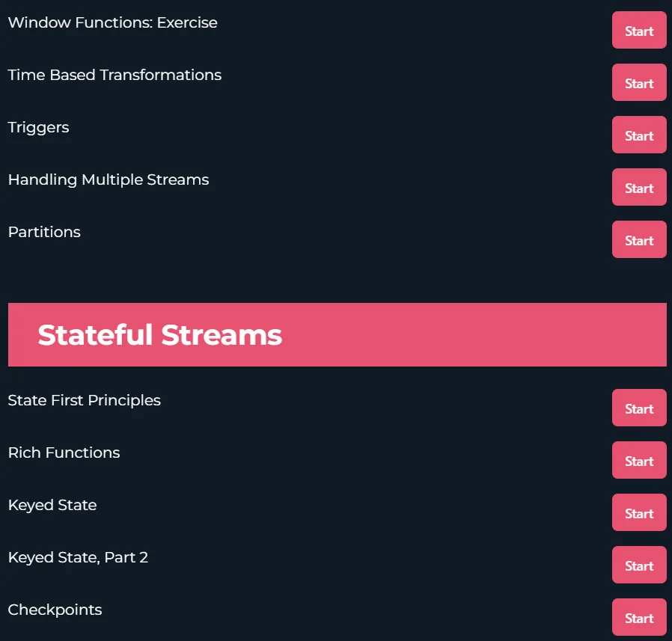Start the State First Principles lesson
The image size is (672, 641).
[x=639, y=408]
